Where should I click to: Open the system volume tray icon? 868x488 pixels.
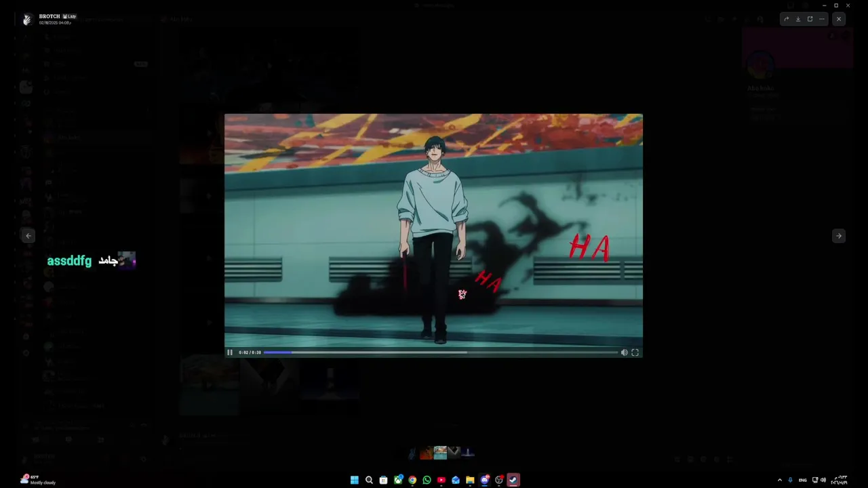tap(823, 480)
